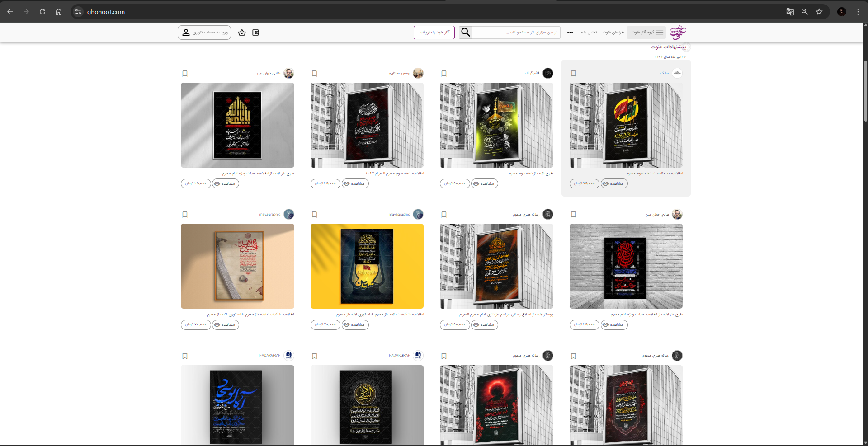This screenshot has width=868, height=446.
Task: Bookmark the FADAKGRAF gold medallion card
Action: pos(315,356)
